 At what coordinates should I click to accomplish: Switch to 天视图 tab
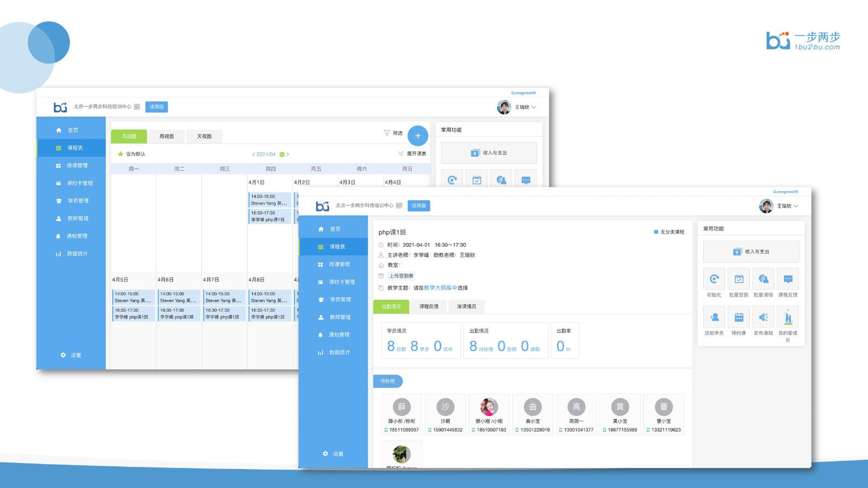pos(205,136)
